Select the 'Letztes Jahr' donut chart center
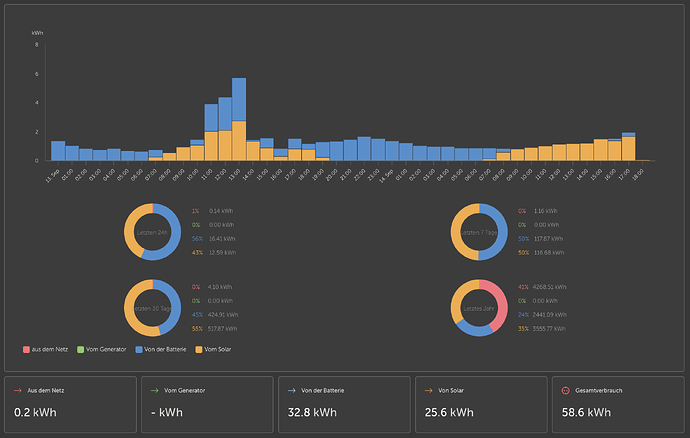Viewport: 690px width, 438px height. tap(479, 308)
